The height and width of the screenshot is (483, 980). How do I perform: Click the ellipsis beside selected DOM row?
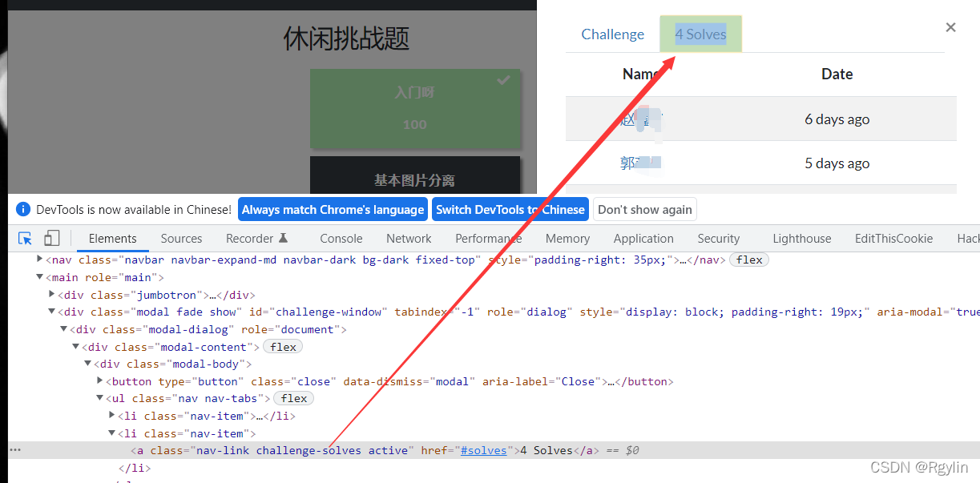(x=15, y=450)
